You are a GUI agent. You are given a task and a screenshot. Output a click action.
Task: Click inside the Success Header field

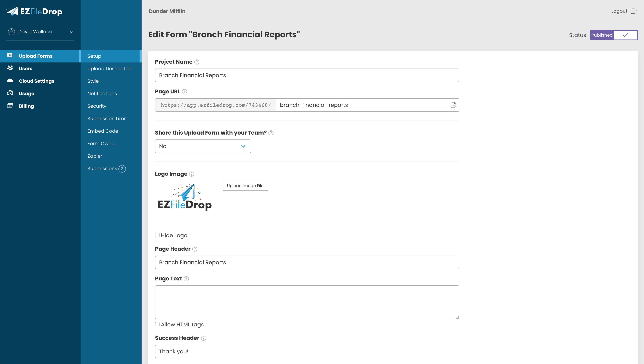307,351
